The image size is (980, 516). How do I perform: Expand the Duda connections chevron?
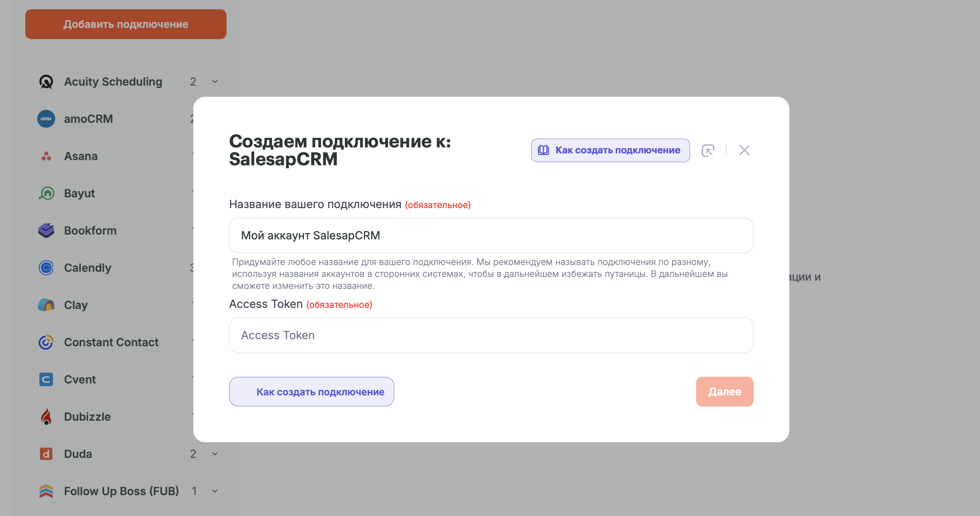215,453
